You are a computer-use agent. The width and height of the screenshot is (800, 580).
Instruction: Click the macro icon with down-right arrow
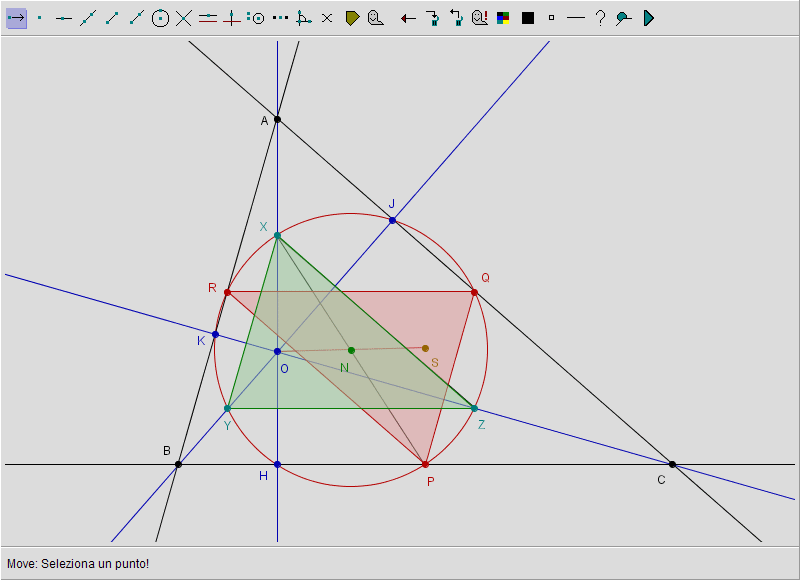[x=433, y=18]
